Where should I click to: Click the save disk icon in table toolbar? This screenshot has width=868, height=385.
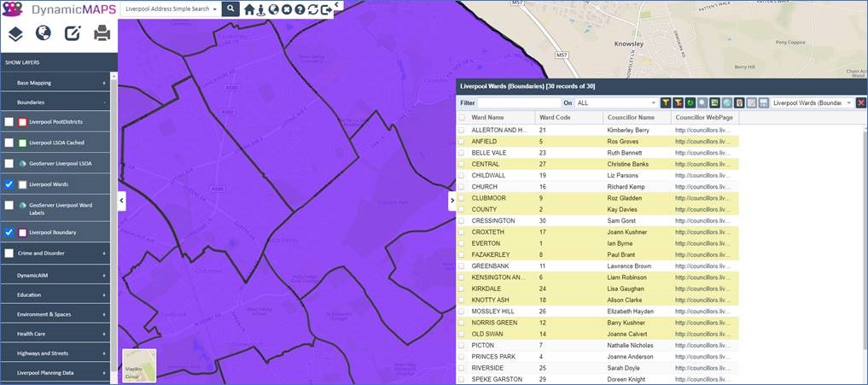pyautogui.click(x=763, y=103)
